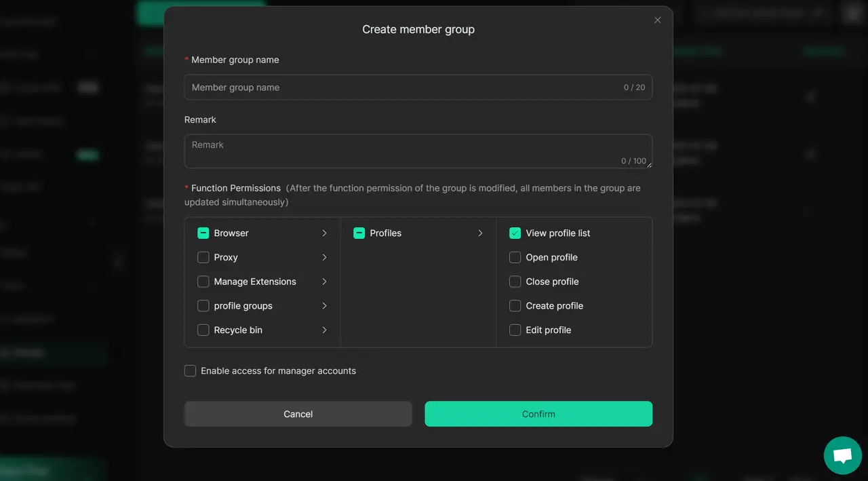The width and height of the screenshot is (868, 481).
Task: Toggle the Browser permission checkbox
Action: click(203, 233)
